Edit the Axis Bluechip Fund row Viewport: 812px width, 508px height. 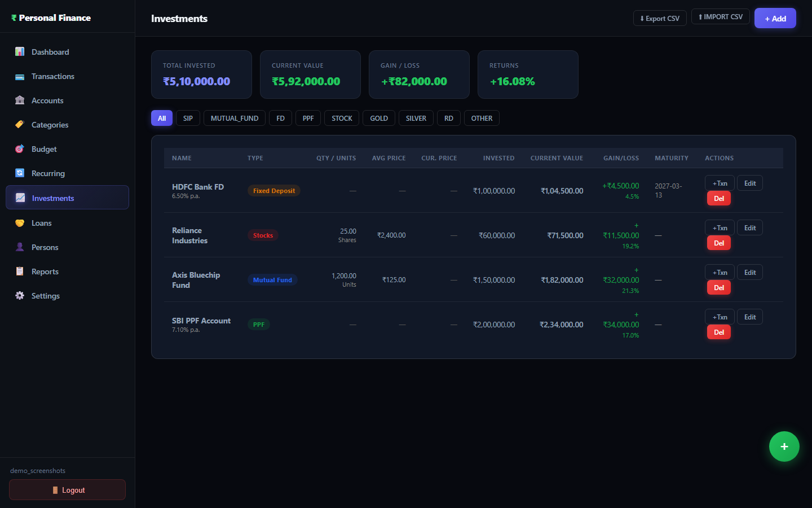[750, 272]
